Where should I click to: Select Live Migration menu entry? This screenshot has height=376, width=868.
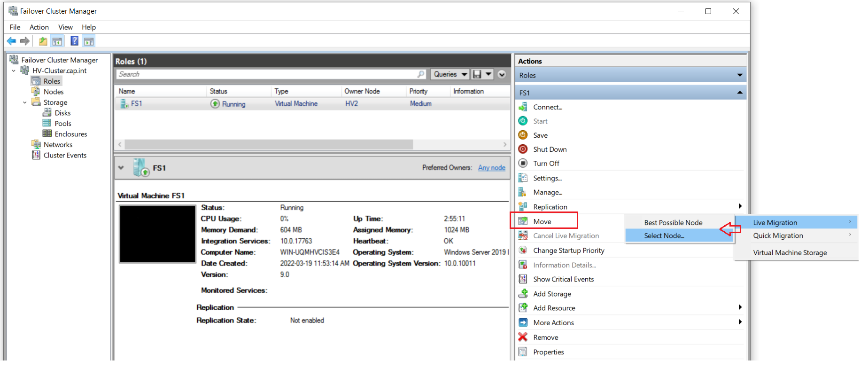click(x=796, y=222)
